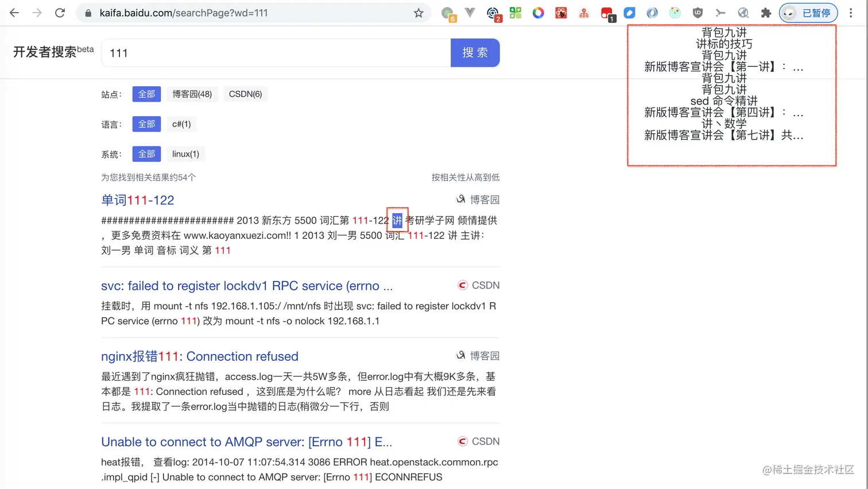Open the gray extension with badge 6
The width and height of the screenshot is (868, 489).
click(448, 13)
